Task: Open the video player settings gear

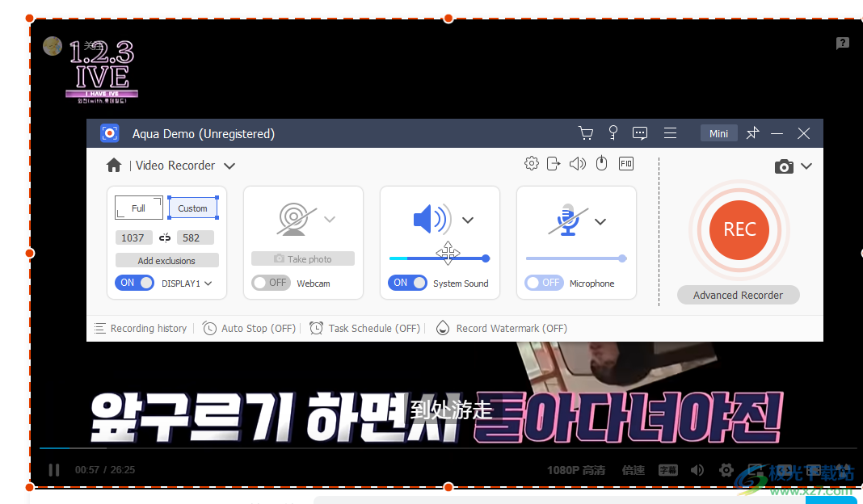Action: (726, 470)
